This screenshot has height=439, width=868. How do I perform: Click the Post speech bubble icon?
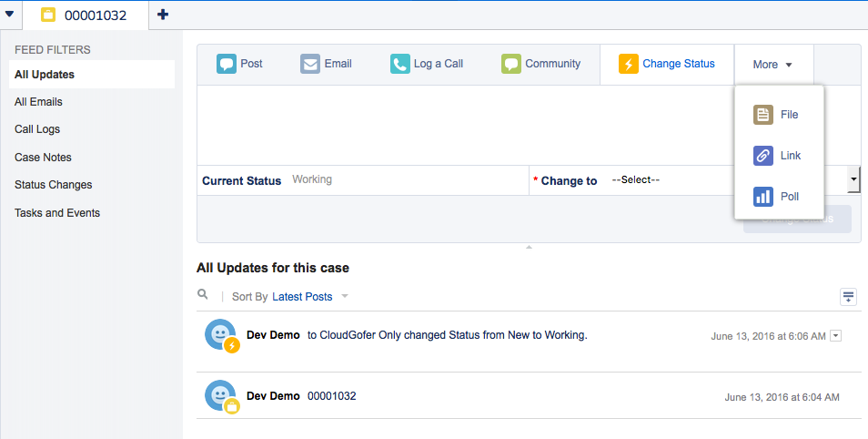coord(227,64)
